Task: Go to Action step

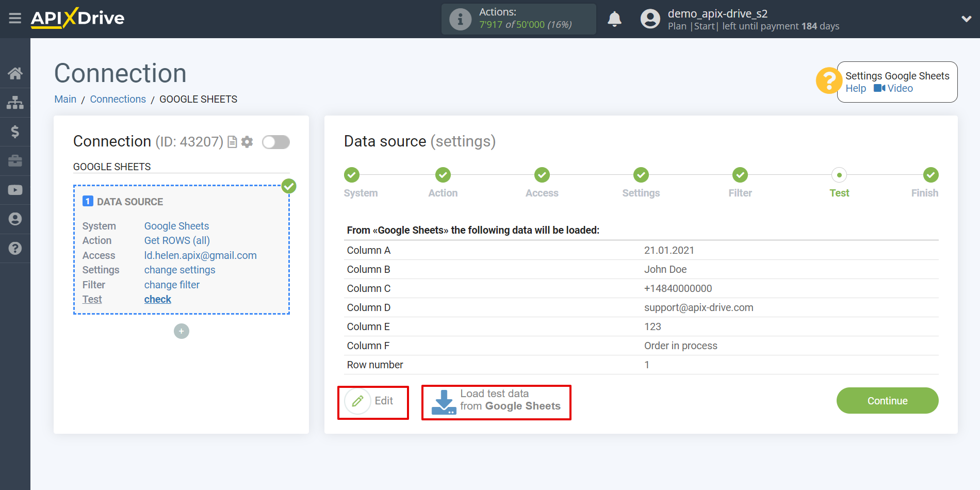Action: pyautogui.click(x=443, y=175)
